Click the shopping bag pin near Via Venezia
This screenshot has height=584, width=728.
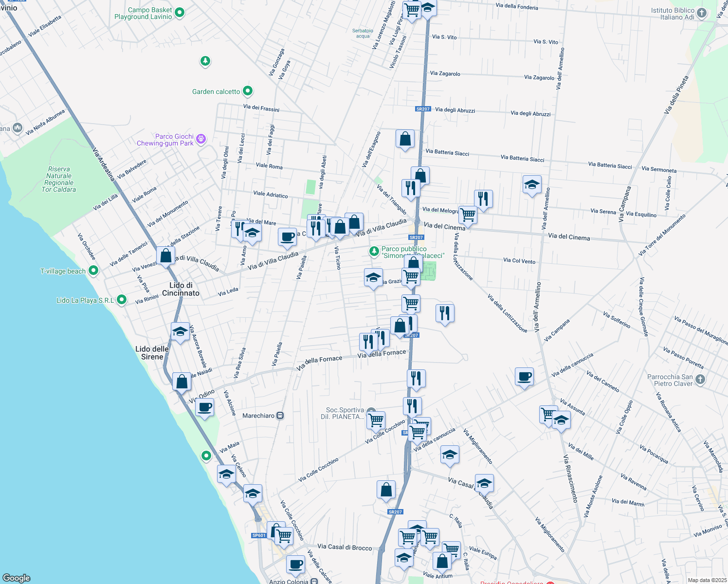(x=165, y=256)
